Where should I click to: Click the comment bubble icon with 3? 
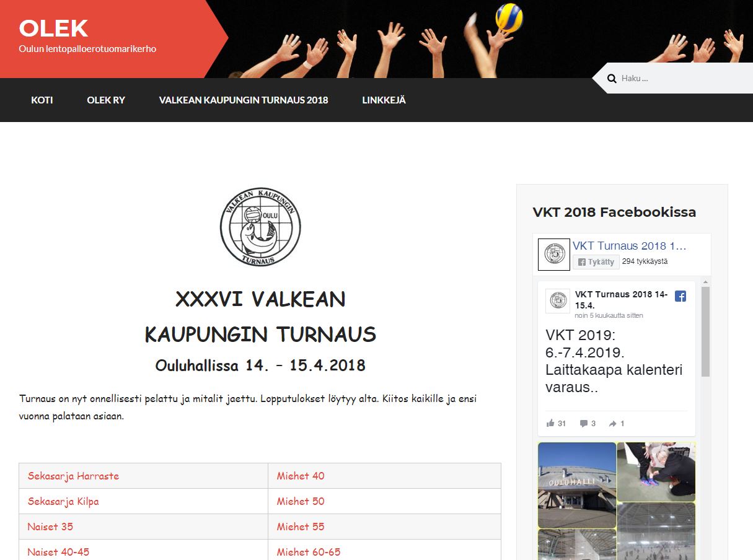pyautogui.click(x=584, y=424)
